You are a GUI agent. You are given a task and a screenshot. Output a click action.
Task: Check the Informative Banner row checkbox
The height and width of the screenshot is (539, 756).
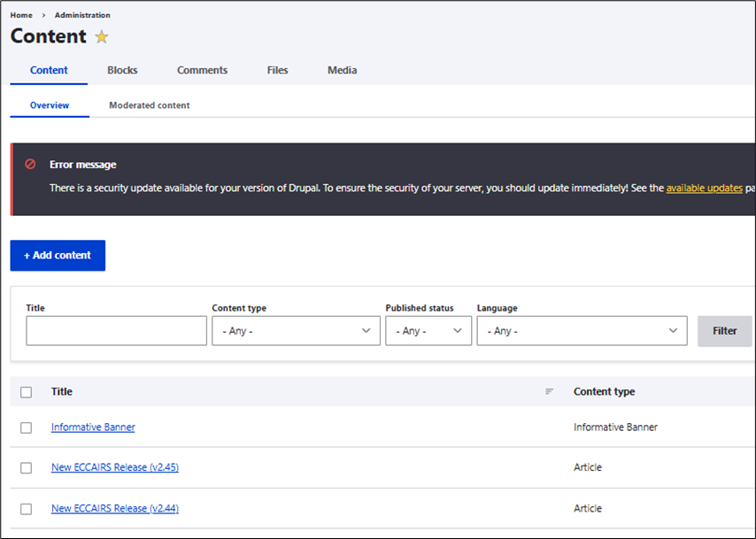26,427
